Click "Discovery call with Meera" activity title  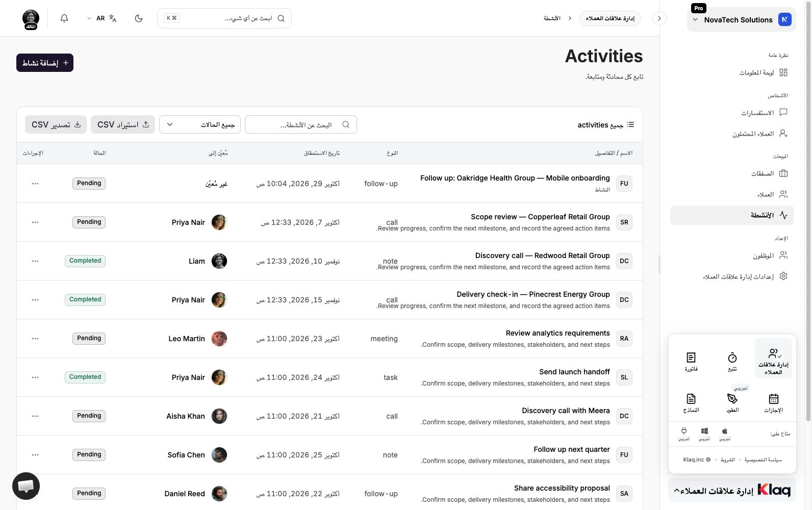(566, 411)
